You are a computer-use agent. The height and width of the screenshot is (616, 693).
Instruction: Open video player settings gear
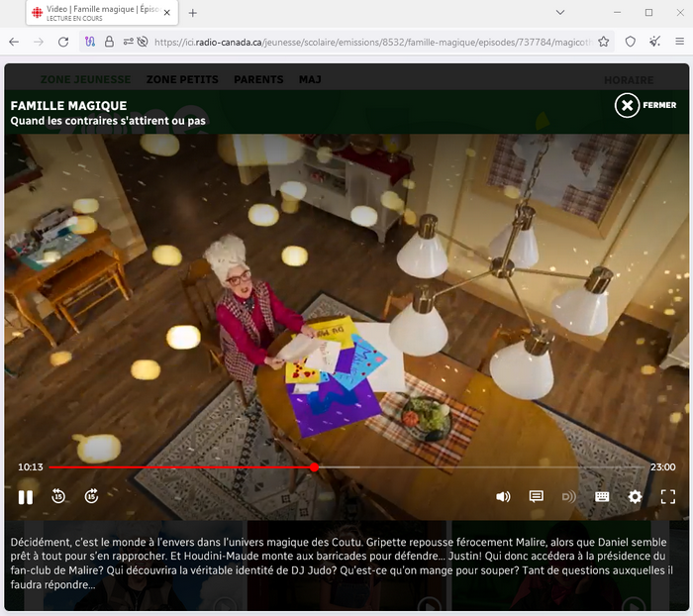pos(635,497)
